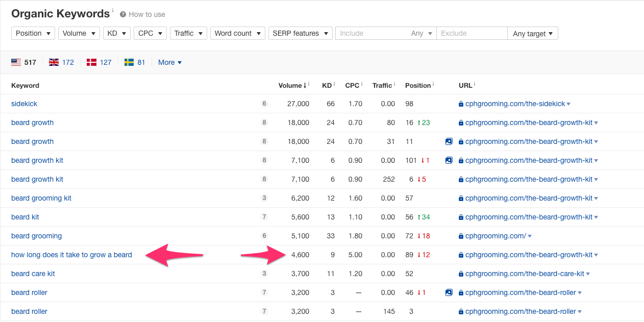
Task: Open the beard care kit keyword link
Action: pyautogui.click(x=33, y=274)
